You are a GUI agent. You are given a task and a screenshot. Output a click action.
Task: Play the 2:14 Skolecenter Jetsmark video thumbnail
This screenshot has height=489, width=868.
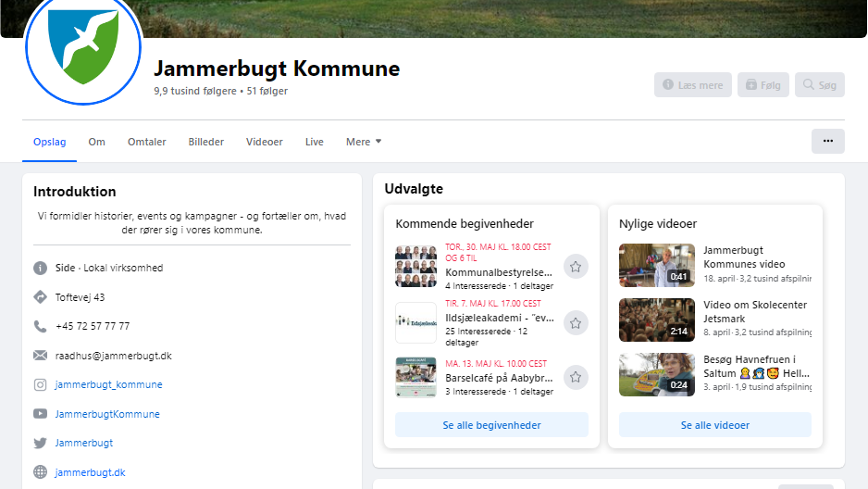pyautogui.click(x=656, y=320)
